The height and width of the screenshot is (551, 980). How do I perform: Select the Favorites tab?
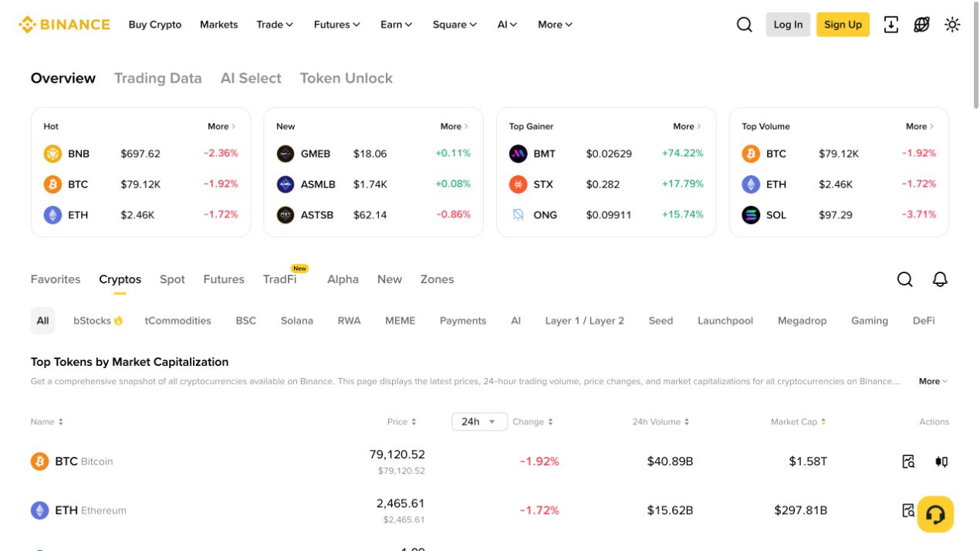(56, 279)
